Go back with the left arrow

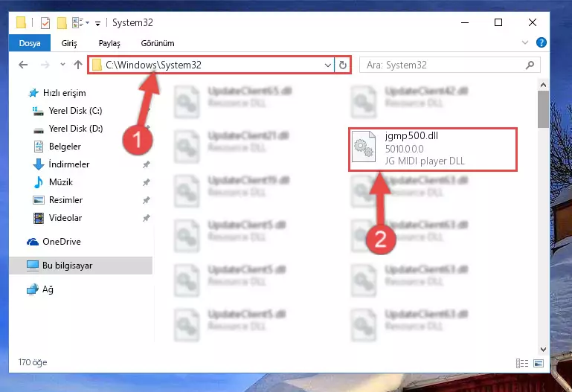23,65
